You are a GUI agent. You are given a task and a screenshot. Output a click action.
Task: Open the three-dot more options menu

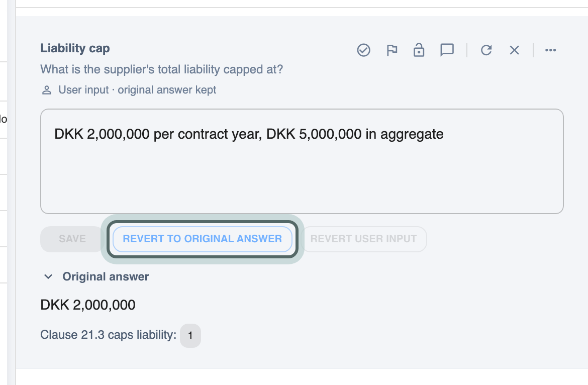pyautogui.click(x=550, y=50)
